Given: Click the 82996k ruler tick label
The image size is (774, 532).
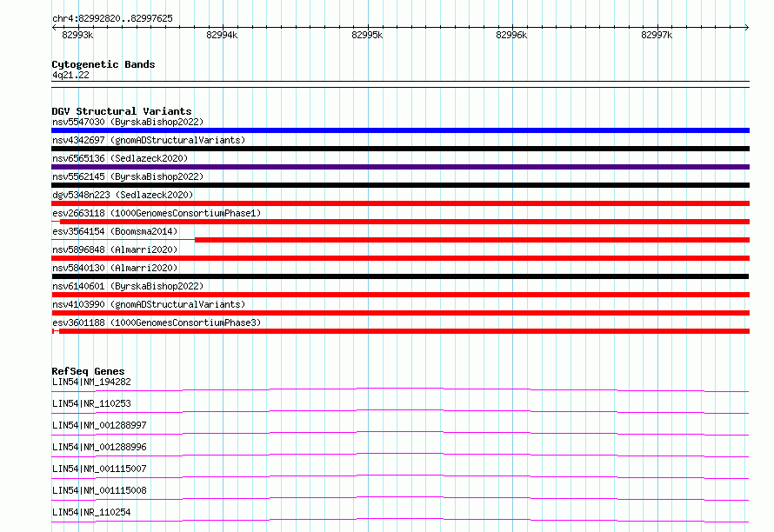Looking at the screenshot, I should coord(511,35).
